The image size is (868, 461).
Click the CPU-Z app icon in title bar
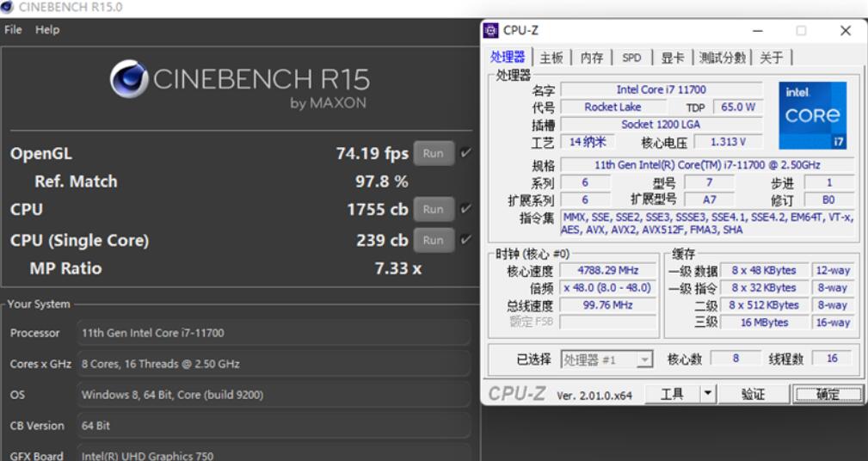click(x=491, y=30)
